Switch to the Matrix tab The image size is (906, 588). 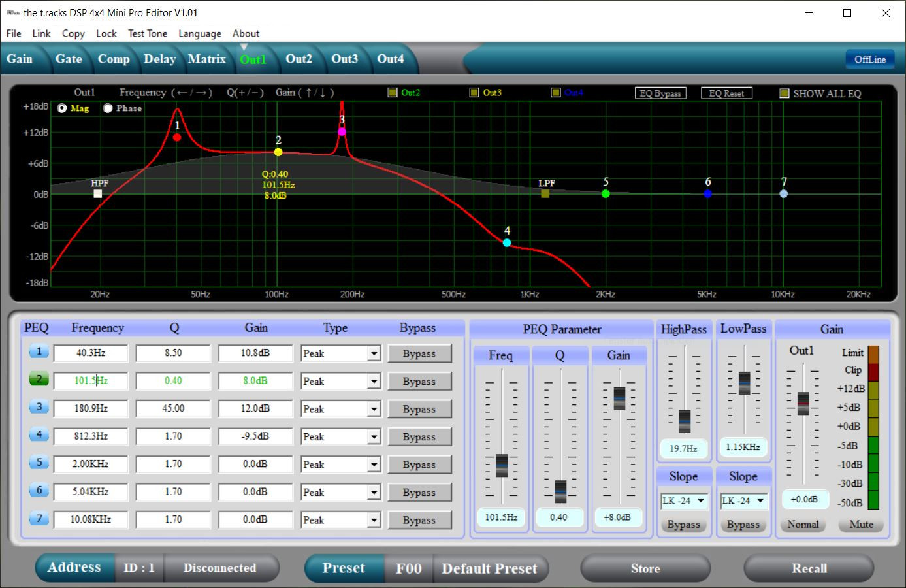tap(206, 59)
